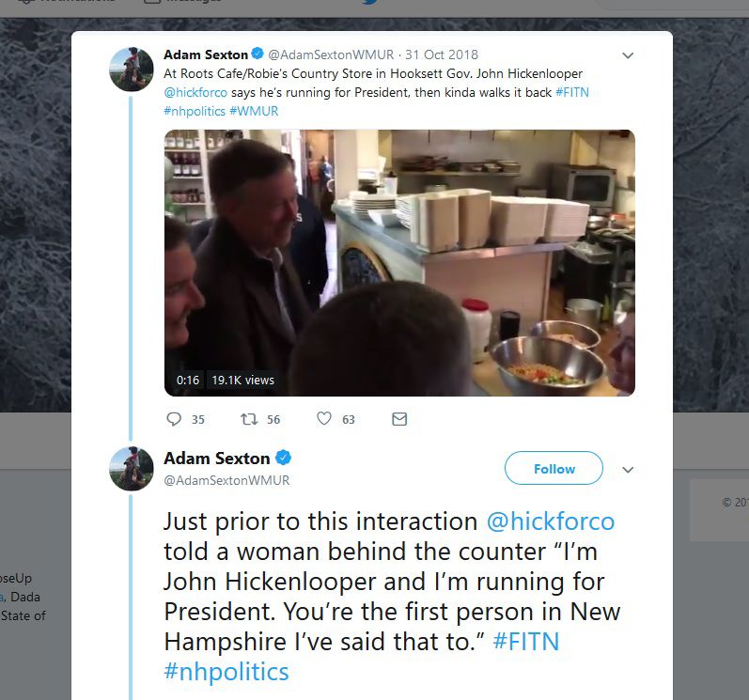The width and height of the screenshot is (749, 700).
Task: Click Adam Sexton's avatar beside the Follow button
Action: click(x=132, y=468)
